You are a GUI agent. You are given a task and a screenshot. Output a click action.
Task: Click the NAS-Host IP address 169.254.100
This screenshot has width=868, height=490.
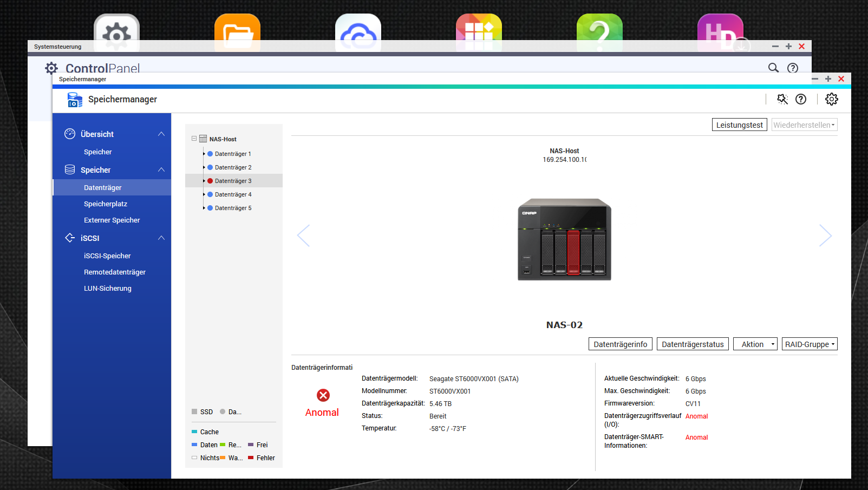[564, 160]
